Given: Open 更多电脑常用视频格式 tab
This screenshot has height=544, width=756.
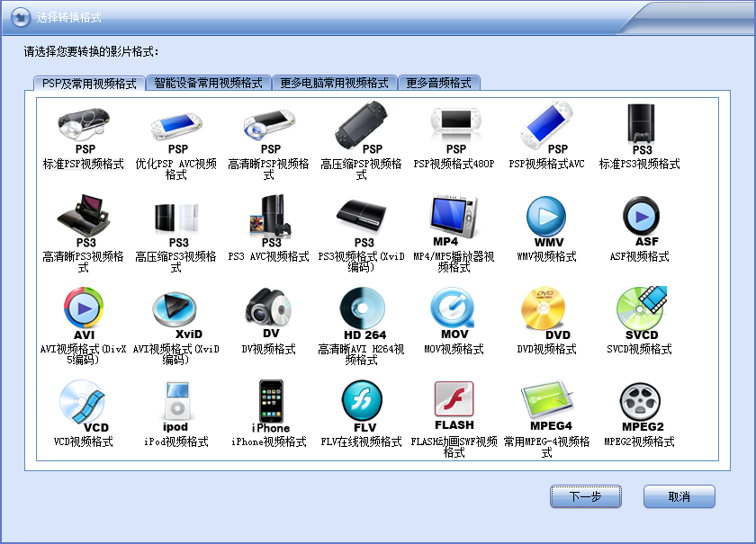Looking at the screenshot, I should [x=334, y=83].
